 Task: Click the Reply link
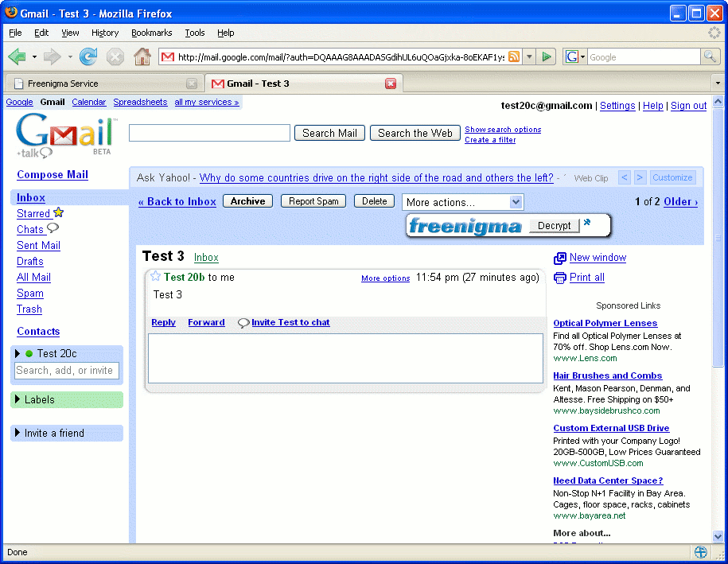tap(163, 322)
